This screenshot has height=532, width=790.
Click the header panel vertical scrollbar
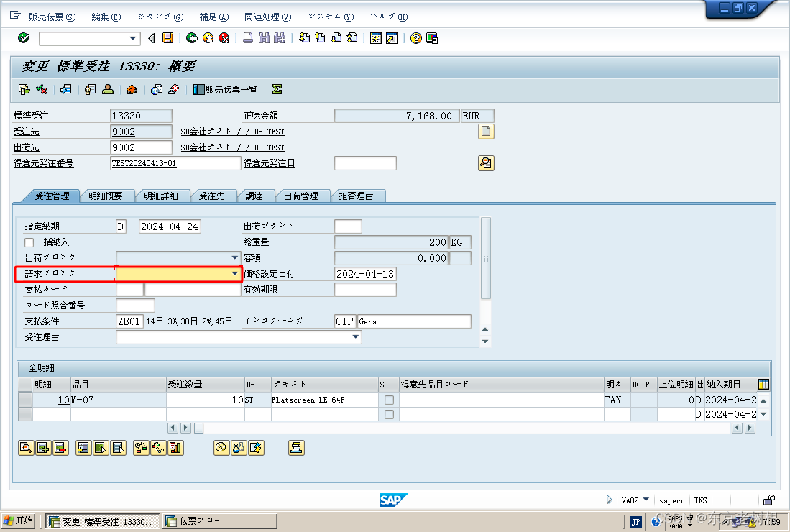point(486,258)
